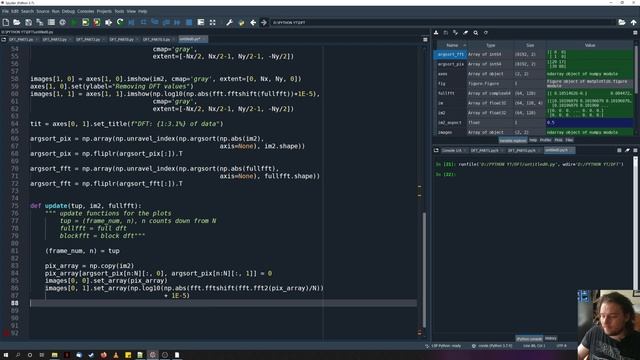Screen dimensions: 640x360
Task: Import data in Variable Explorer
Action: [436, 33]
